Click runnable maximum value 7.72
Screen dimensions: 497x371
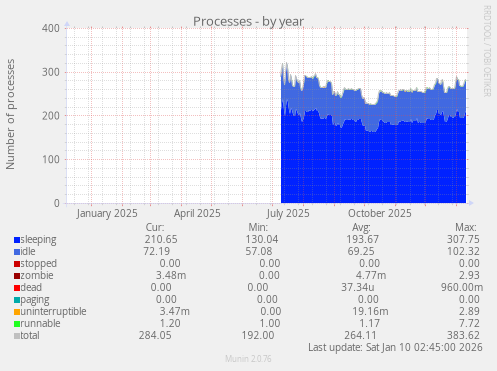[469, 323]
